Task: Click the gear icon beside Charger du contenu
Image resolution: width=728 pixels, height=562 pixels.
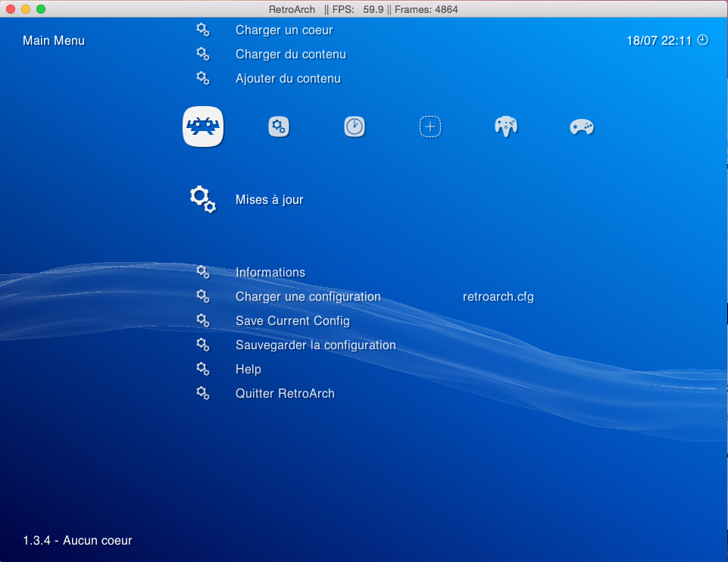Action: point(203,54)
